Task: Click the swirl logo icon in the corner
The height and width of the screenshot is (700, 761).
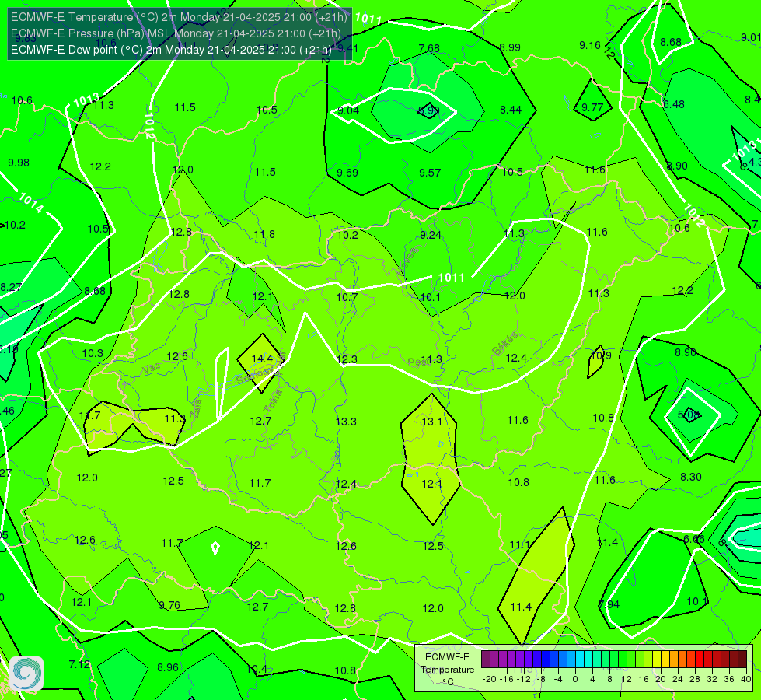Action: (26, 674)
